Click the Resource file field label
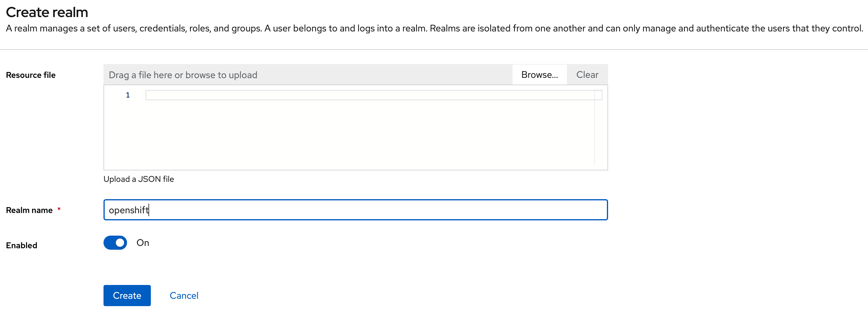 coord(30,75)
